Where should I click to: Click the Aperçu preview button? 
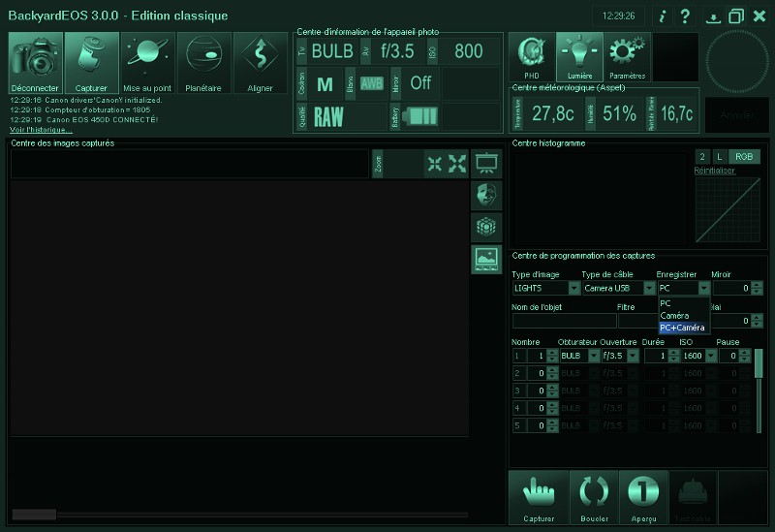(643, 497)
